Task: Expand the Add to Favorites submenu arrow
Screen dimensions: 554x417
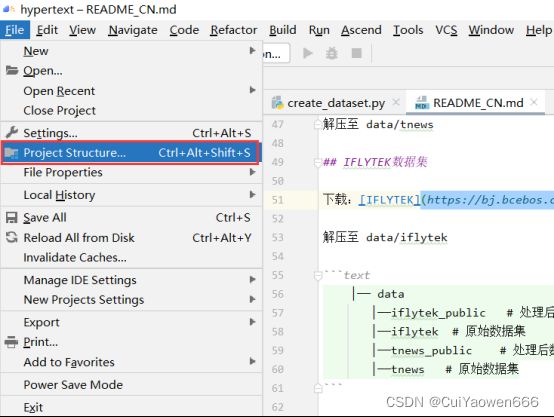Action: 252,361
